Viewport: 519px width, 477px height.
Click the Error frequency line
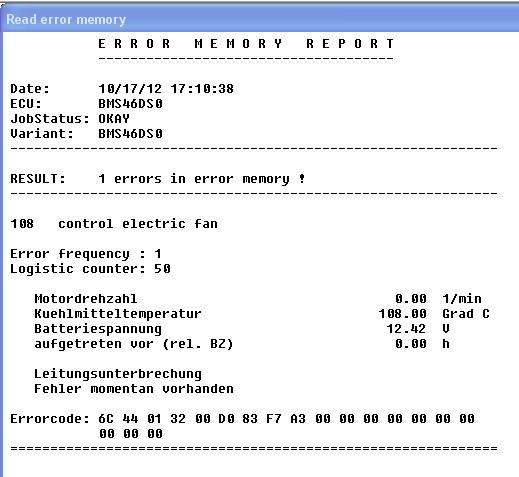coord(86,254)
